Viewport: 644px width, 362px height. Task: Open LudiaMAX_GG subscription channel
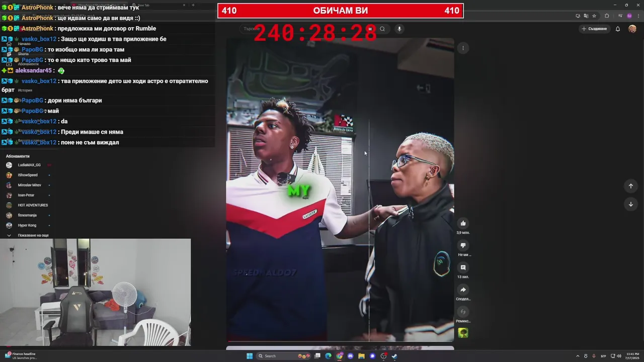tap(29, 165)
